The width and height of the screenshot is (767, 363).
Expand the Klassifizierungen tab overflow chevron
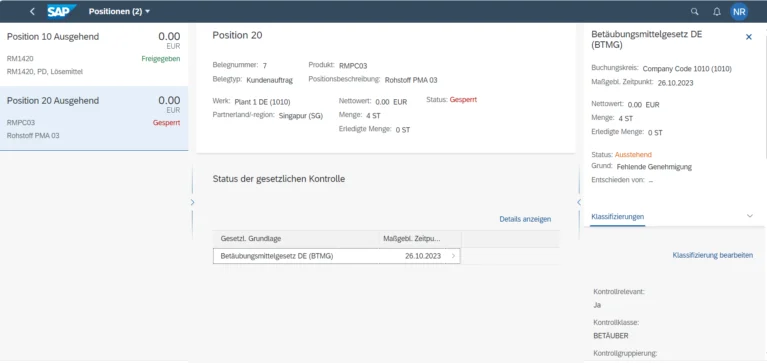750,216
